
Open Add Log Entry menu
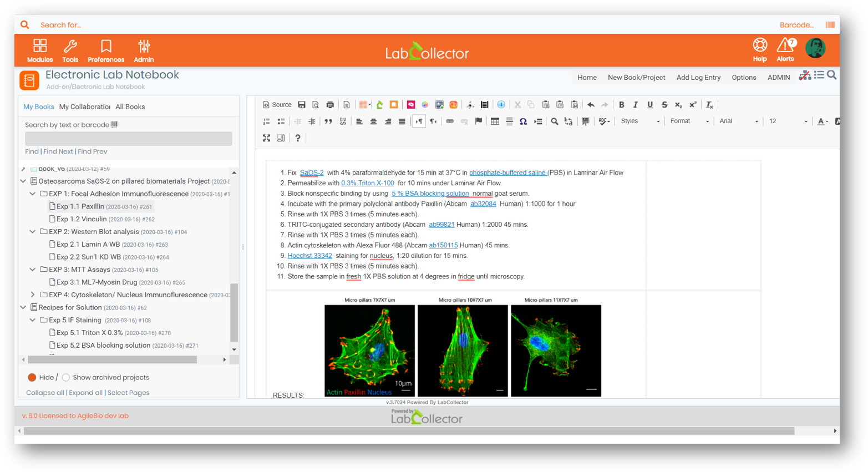[x=698, y=78]
